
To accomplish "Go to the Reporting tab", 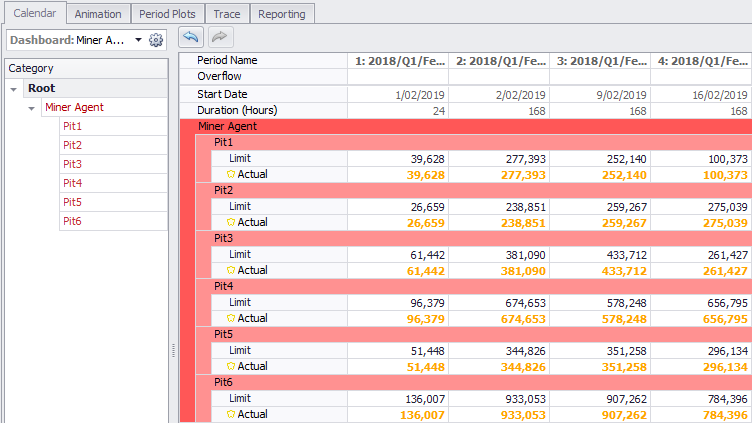I will tap(282, 14).
